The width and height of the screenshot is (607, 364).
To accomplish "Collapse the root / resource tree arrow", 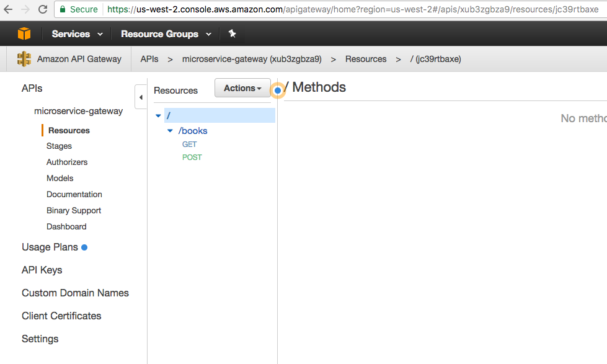I will 158,116.
